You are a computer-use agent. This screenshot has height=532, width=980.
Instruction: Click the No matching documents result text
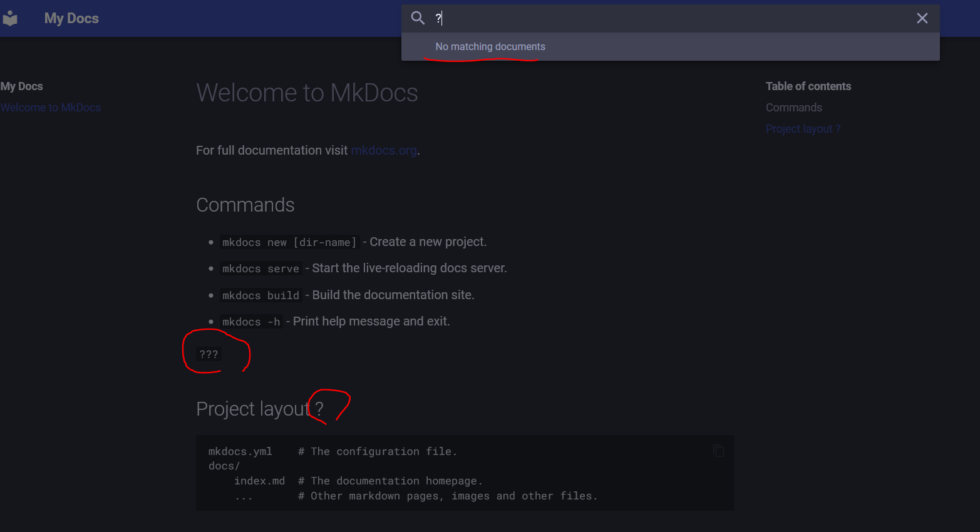point(490,47)
